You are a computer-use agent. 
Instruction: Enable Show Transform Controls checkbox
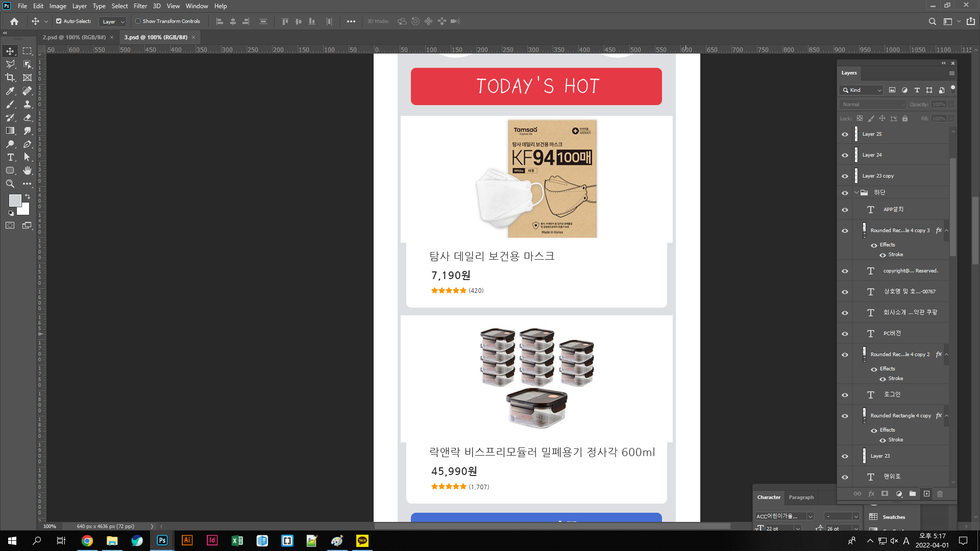[x=138, y=21]
